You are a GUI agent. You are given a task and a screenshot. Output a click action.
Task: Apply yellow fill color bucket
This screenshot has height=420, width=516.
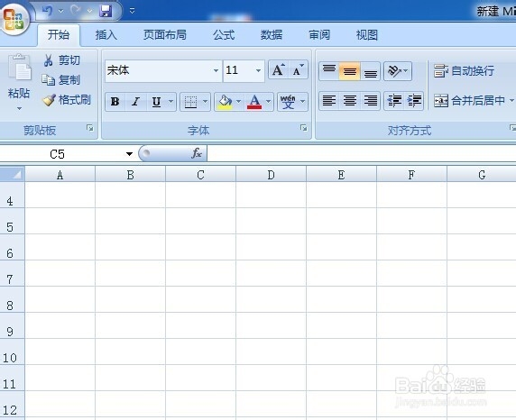point(226,102)
